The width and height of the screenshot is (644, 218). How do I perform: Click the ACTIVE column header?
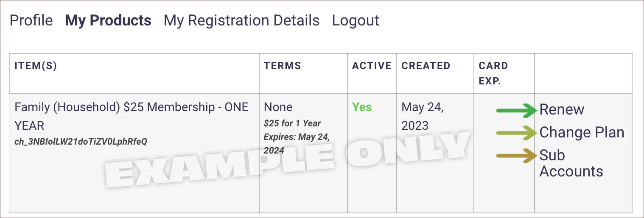pos(372,66)
